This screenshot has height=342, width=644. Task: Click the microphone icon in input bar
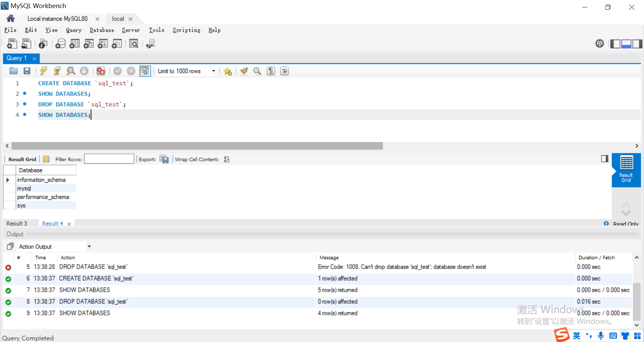pos(601,336)
